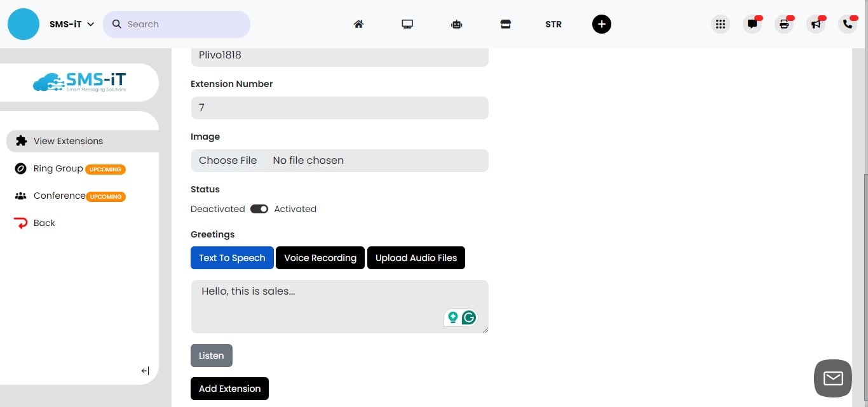Image resolution: width=868 pixels, height=407 pixels.
Task: Click the robot AI assistant icon
Action: (456, 23)
